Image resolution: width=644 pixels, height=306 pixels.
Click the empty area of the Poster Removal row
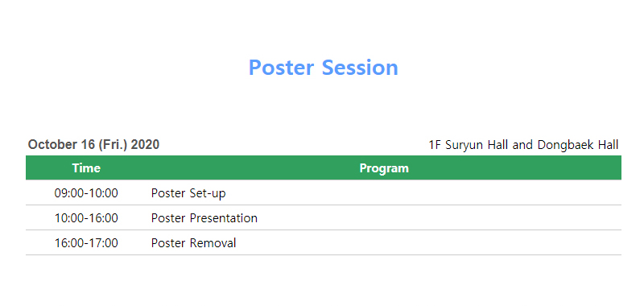[429, 243]
